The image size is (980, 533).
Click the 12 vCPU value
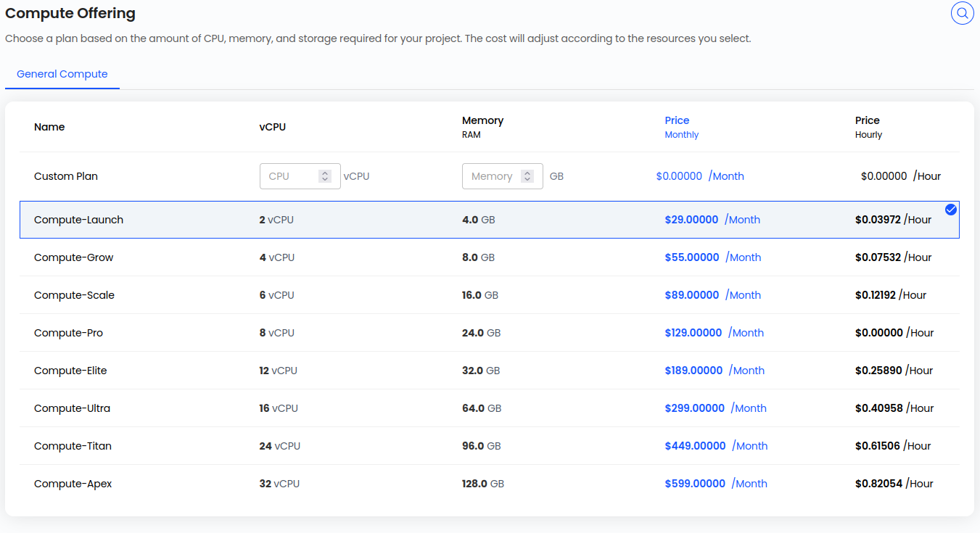pyautogui.click(x=279, y=371)
